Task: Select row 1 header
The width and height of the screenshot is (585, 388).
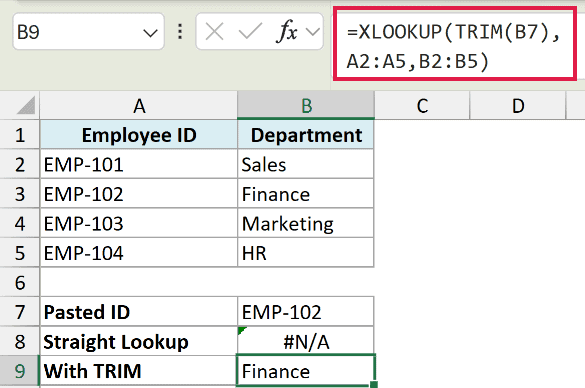Action: [20, 135]
